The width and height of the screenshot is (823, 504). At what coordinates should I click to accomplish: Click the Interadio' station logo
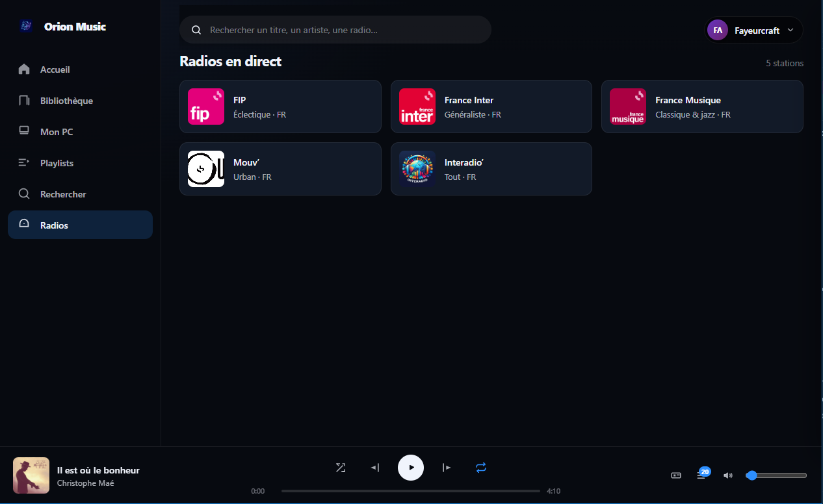click(417, 169)
